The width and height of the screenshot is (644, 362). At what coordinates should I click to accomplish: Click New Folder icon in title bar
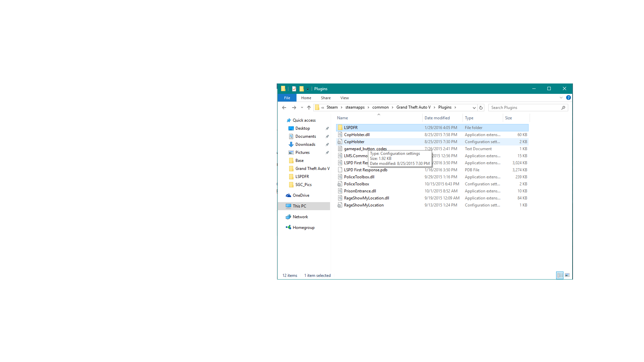[302, 89]
